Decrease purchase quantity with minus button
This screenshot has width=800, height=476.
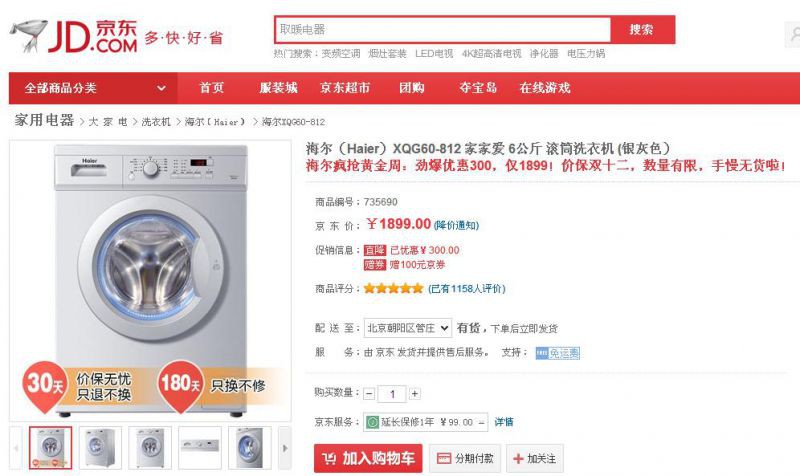(x=369, y=394)
